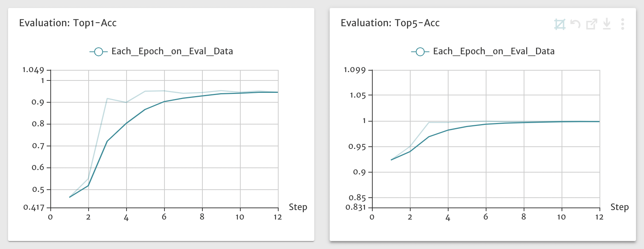Click Top1-Acc light curve peak at step 3
The width and height of the screenshot is (644, 249).
coord(107,99)
